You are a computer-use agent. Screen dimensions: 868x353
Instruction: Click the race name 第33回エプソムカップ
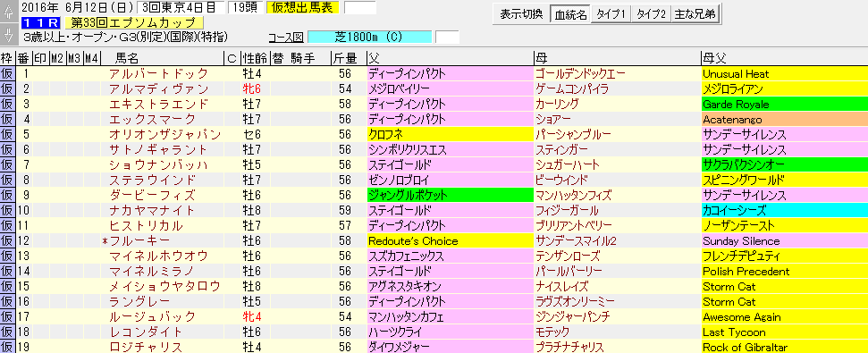134,22
